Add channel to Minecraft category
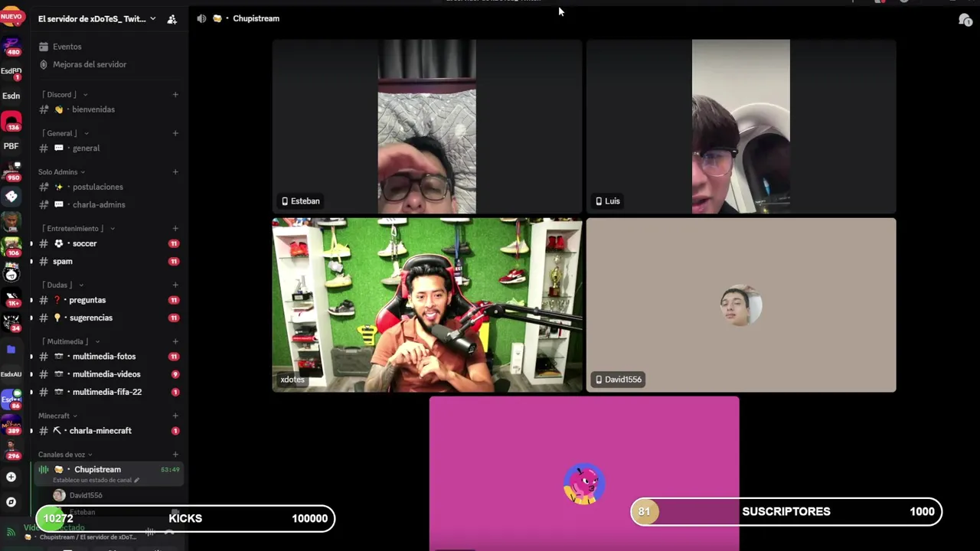 pos(175,416)
